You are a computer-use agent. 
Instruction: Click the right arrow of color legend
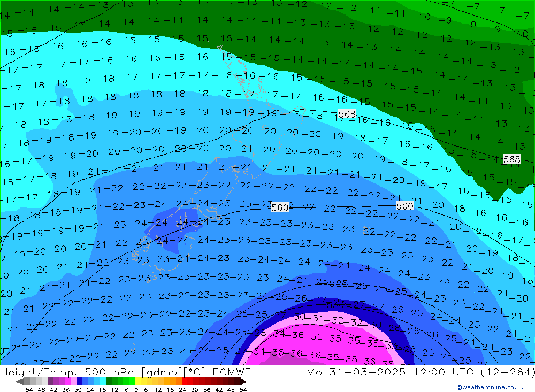(243, 381)
